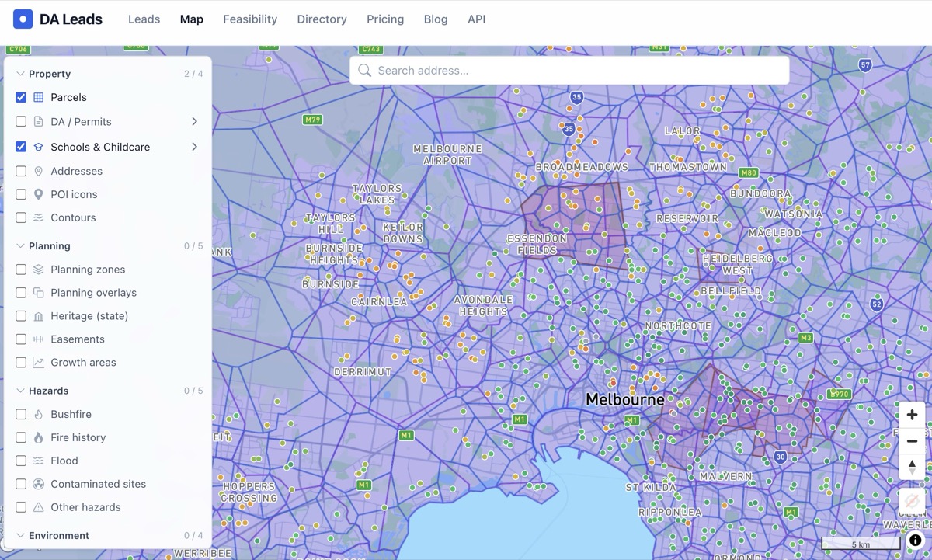932x560 pixels.
Task: Click the Derrimut suburb label
Action: pyautogui.click(x=363, y=373)
